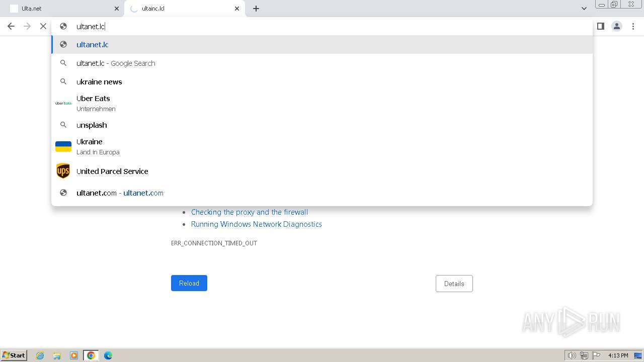Viewport: 644px width, 362px height.
Task: Select the Uber Eats suggestion
Action: (322, 104)
